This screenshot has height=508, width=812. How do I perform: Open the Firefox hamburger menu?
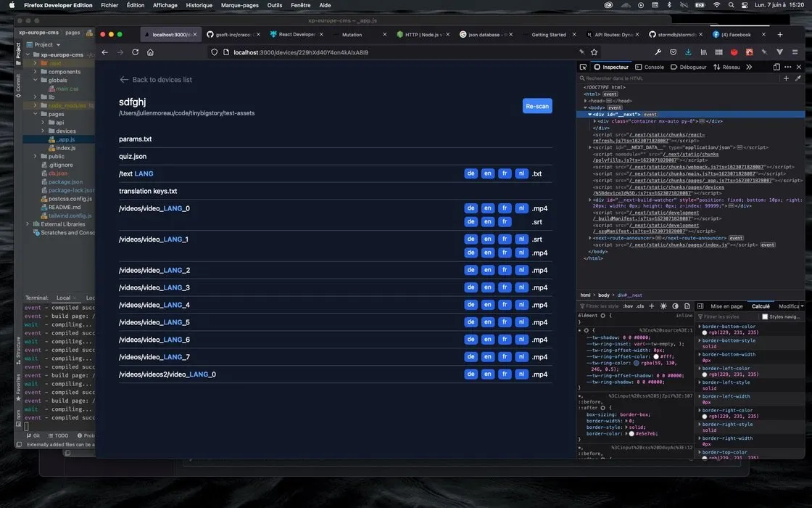click(x=795, y=52)
